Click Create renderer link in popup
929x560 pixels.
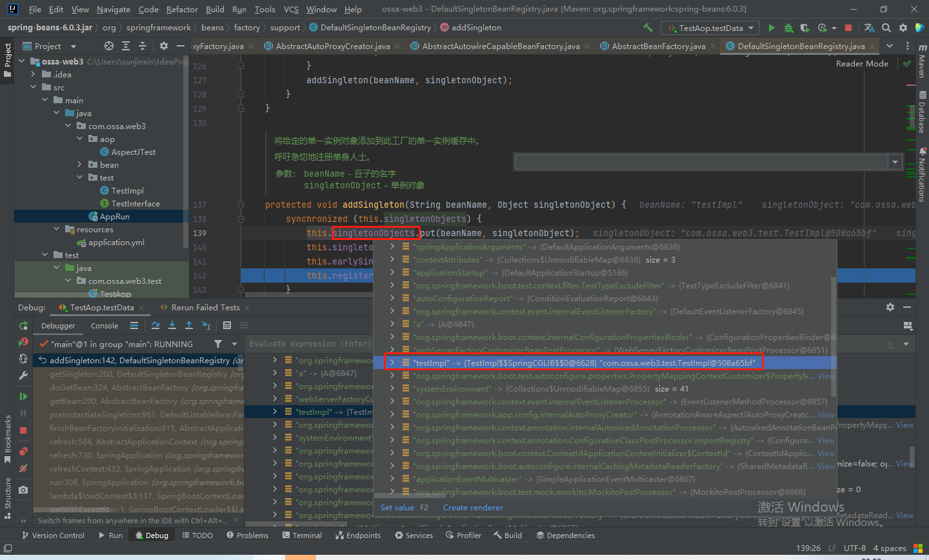click(473, 508)
